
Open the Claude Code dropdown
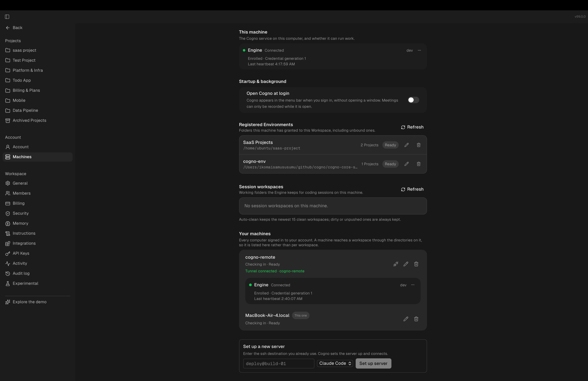click(x=335, y=363)
